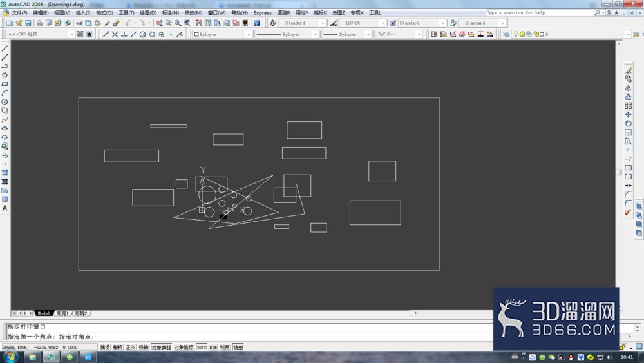Click the Plot printer icon

40,23
